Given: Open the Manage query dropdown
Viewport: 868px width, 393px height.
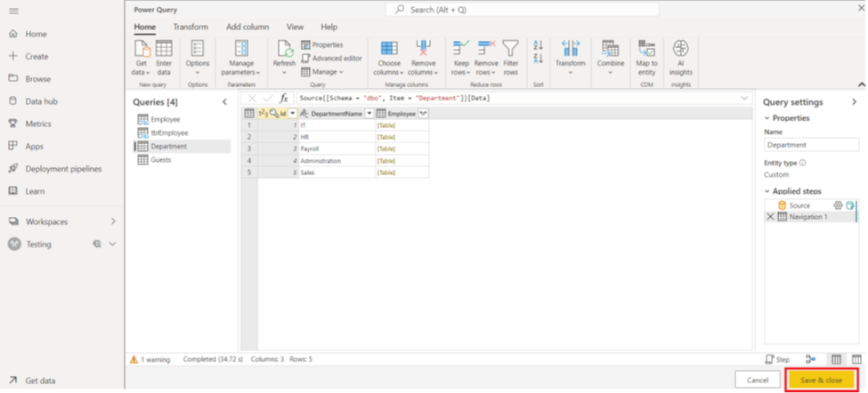Looking at the screenshot, I should pos(322,72).
